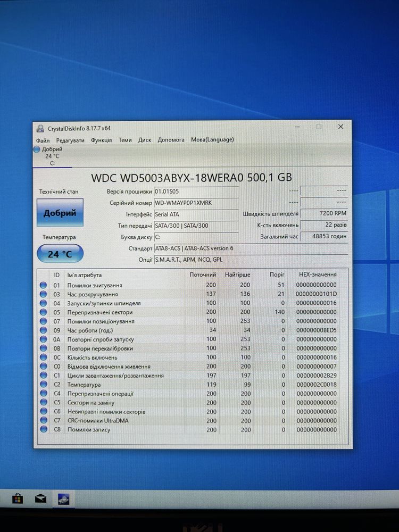
Task: Click status circle for C5 Сектори на заміну
Action: (43, 402)
